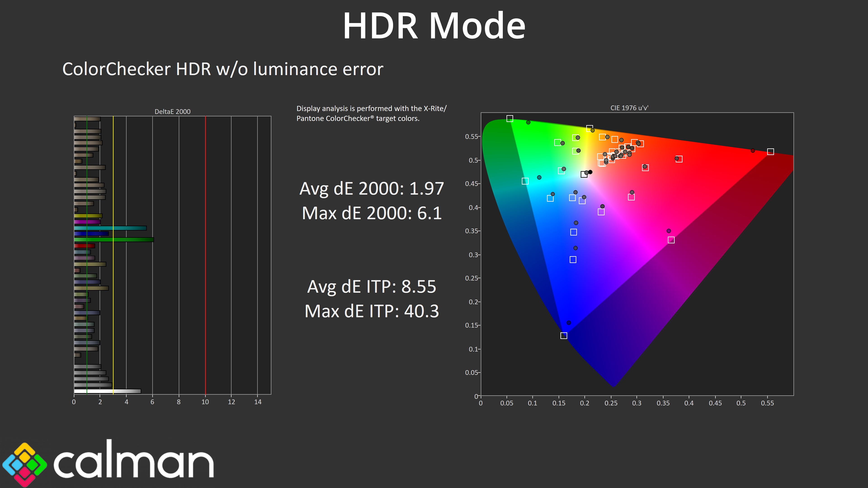The height and width of the screenshot is (488, 868).
Task: Click the cyan target square on CIE chart
Action: [x=525, y=181]
